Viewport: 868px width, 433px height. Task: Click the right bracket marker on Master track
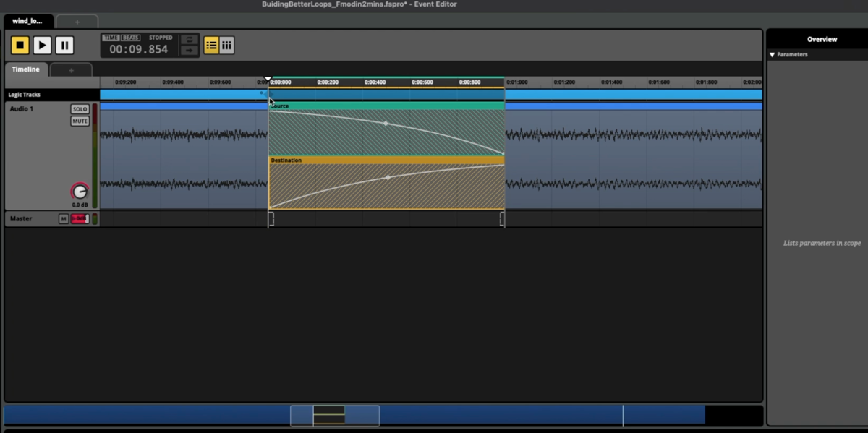click(x=502, y=218)
